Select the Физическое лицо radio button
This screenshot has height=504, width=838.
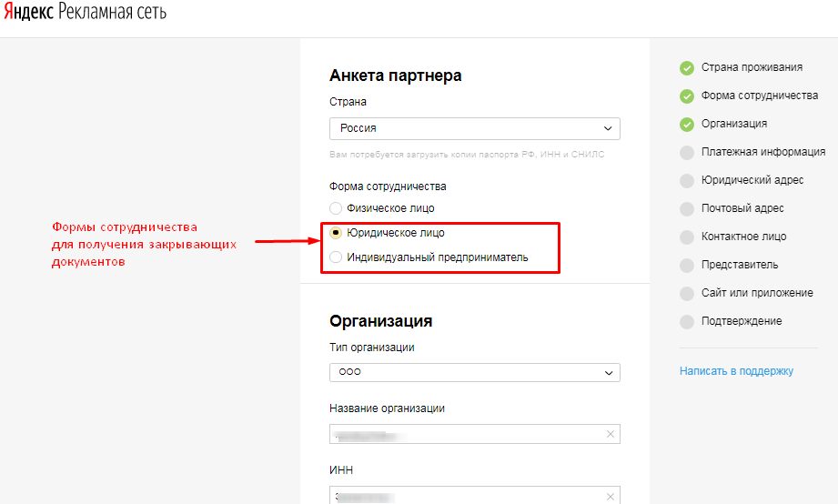336,208
